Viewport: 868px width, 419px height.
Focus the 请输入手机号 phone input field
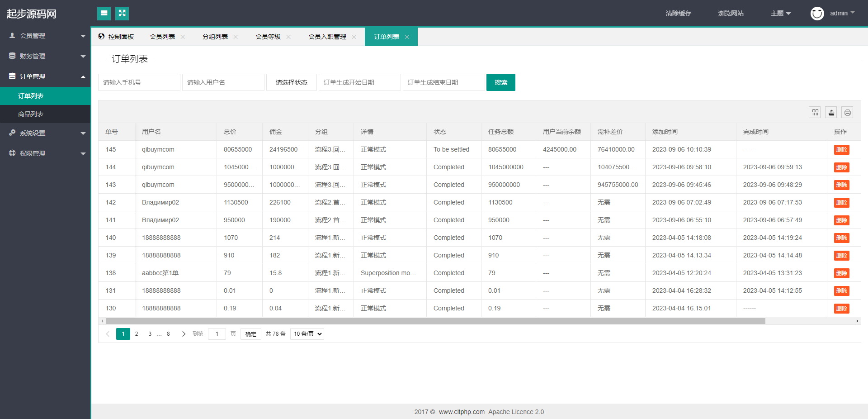tap(139, 82)
